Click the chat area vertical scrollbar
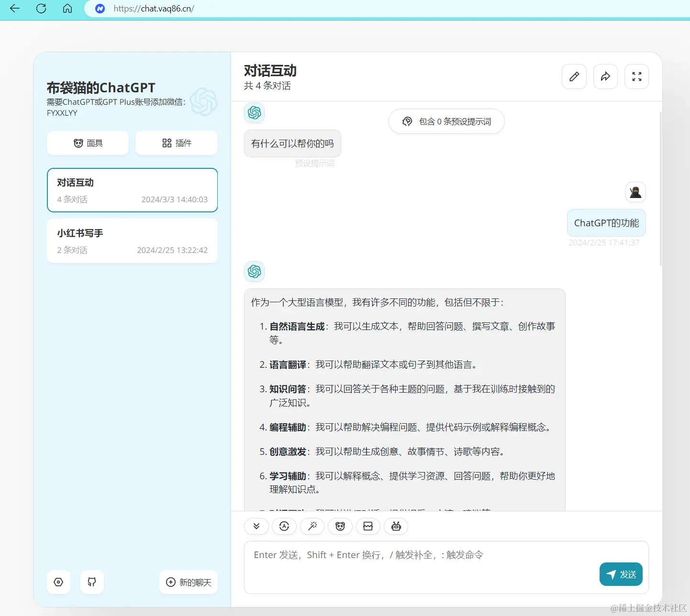 pyautogui.click(x=661, y=188)
